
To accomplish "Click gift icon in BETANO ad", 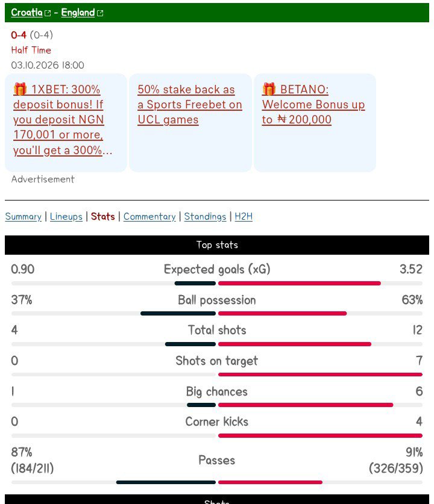I will coord(269,89).
